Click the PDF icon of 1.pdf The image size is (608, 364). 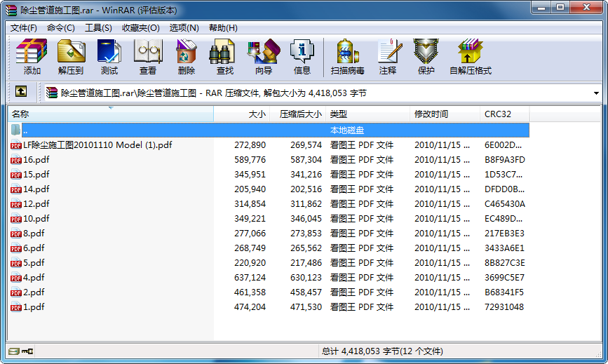click(16, 307)
